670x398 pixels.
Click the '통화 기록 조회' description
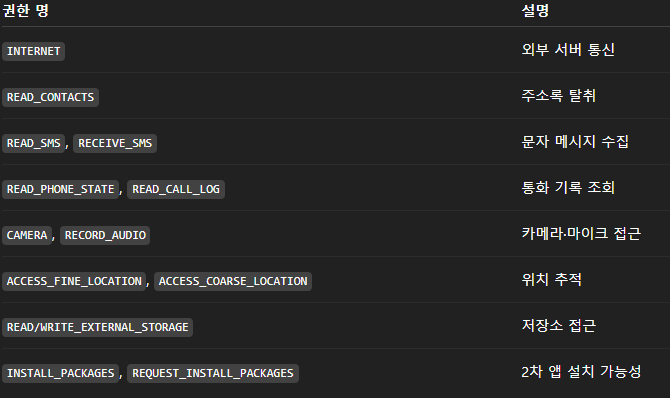click(x=568, y=187)
